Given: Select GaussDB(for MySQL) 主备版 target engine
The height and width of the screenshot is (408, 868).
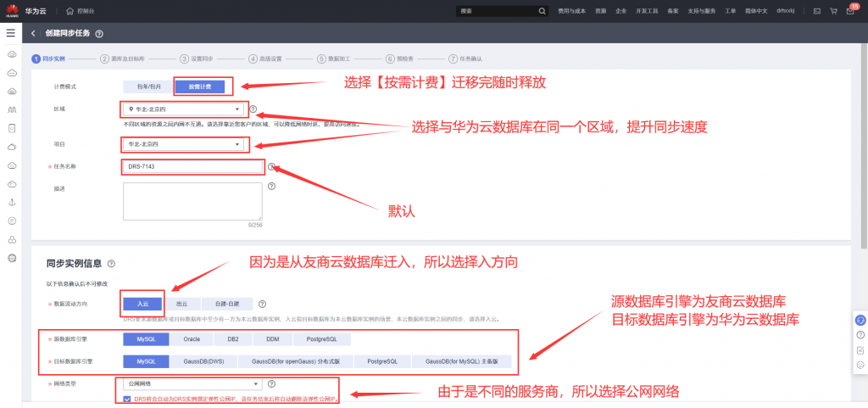Looking at the screenshot, I should coord(462,361).
